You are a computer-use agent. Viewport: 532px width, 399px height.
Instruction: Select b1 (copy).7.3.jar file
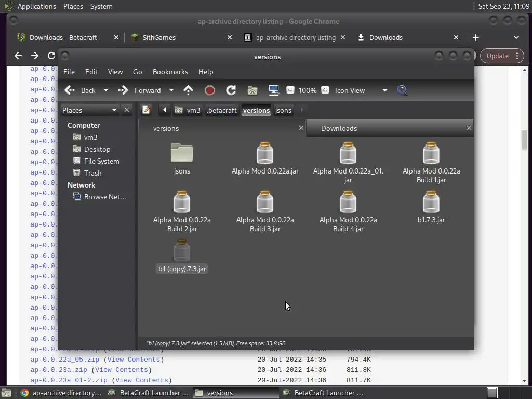[x=182, y=256]
